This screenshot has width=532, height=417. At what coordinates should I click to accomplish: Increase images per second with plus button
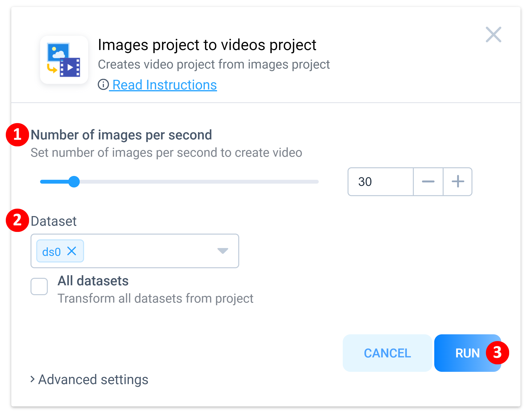(x=458, y=182)
